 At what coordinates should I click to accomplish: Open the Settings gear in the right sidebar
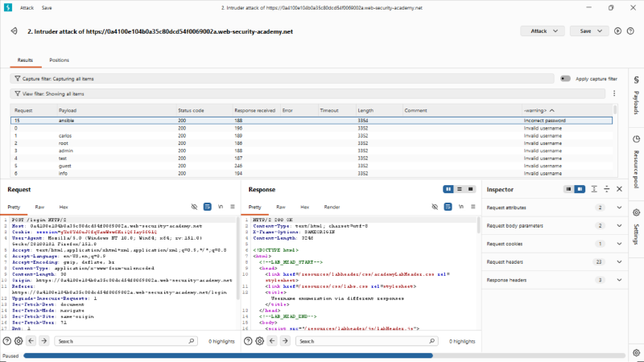[x=636, y=212]
